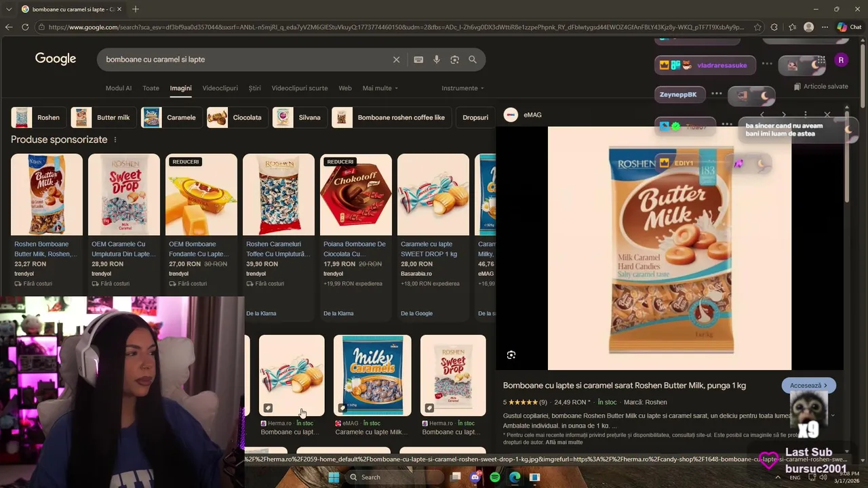The height and width of the screenshot is (488, 868).
Task: Filter images by the Roshen chip
Action: pos(37,117)
